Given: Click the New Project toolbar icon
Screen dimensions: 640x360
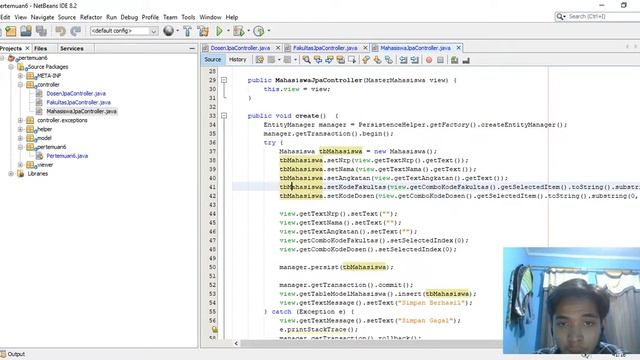Looking at the screenshot, I should (x=11, y=31).
